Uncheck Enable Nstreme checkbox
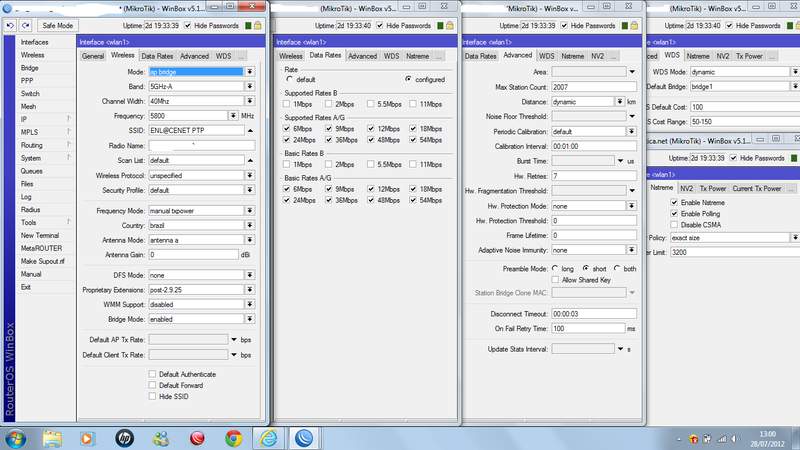The width and height of the screenshot is (800, 450). 674,203
